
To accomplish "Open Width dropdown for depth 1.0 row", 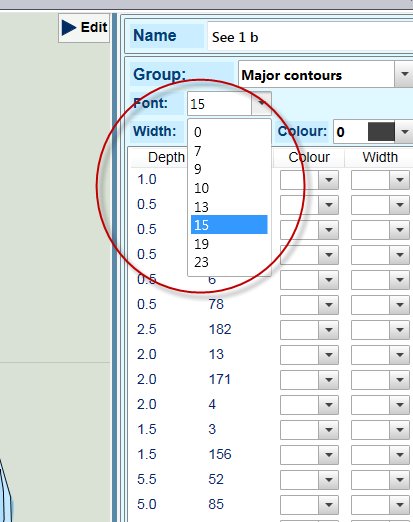I will pos(399,180).
